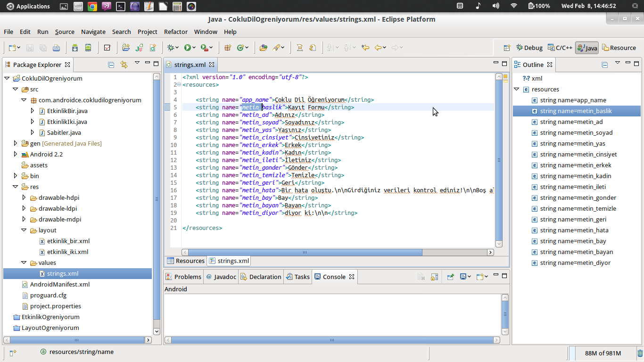The width and height of the screenshot is (644, 362).
Task: Click Collapse All icon in Outline panel
Action: tap(604, 65)
